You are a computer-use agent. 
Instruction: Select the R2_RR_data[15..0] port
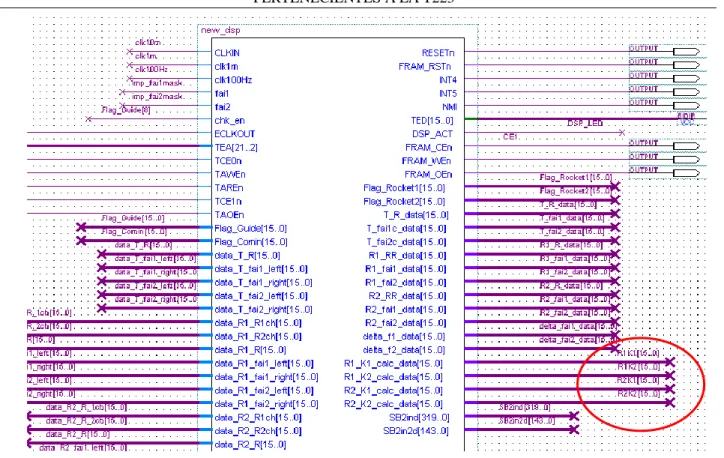point(407,296)
